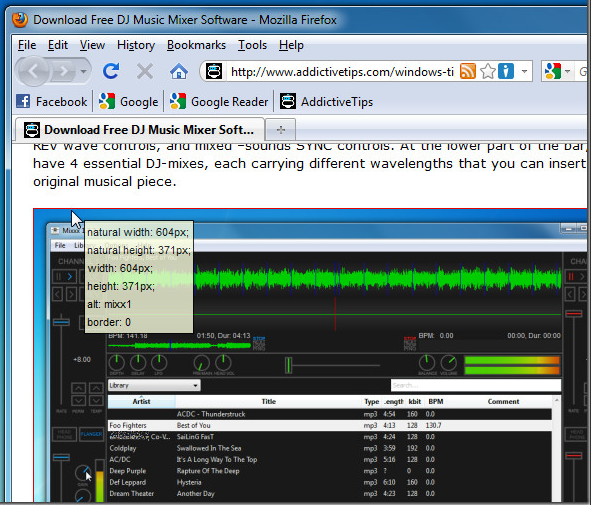Open the Google Reader bookmark

tap(219, 102)
